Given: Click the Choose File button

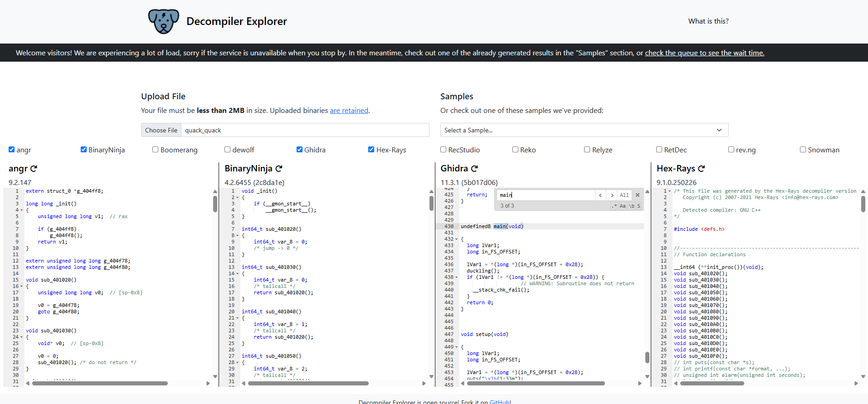Looking at the screenshot, I should [x=161, y=130].
